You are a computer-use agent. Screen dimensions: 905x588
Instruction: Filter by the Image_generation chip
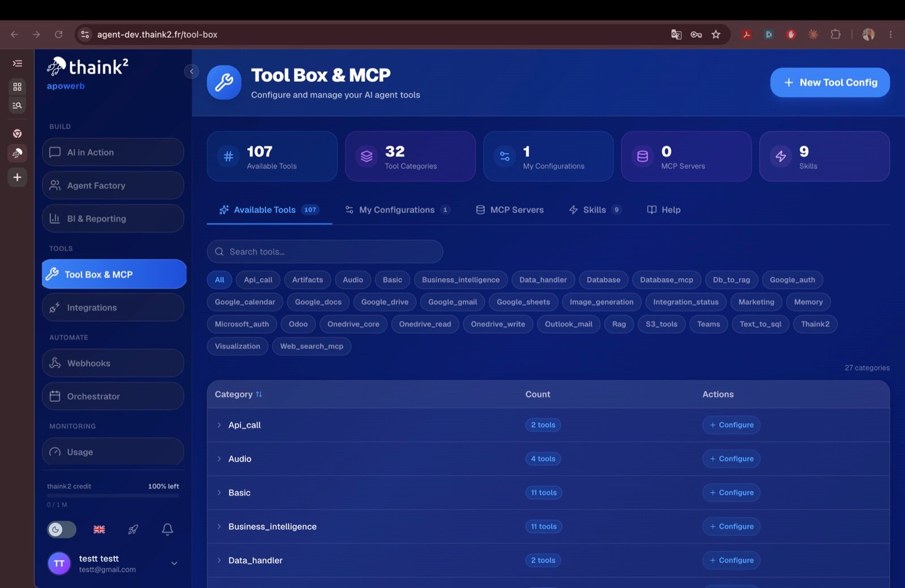pos(601,302)
